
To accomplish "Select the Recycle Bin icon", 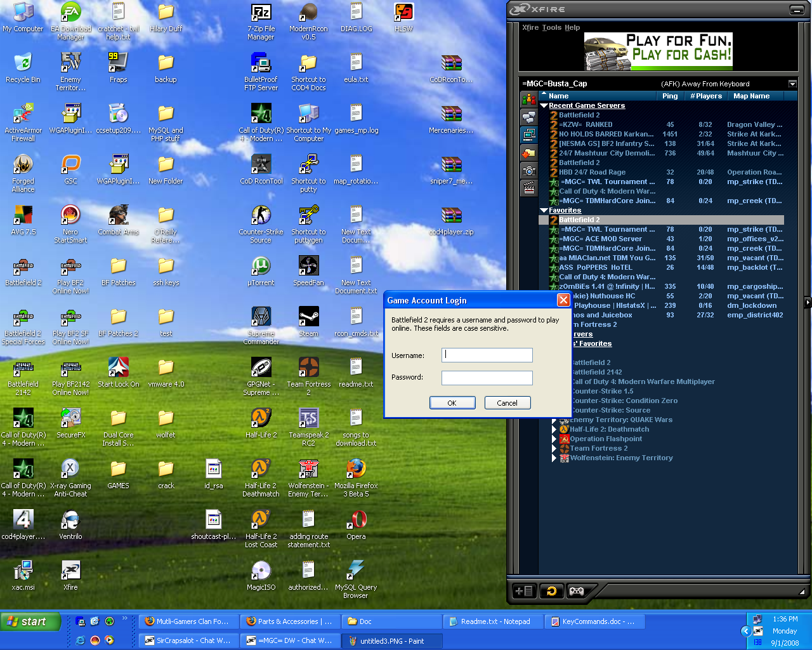I will coord(23,67).
